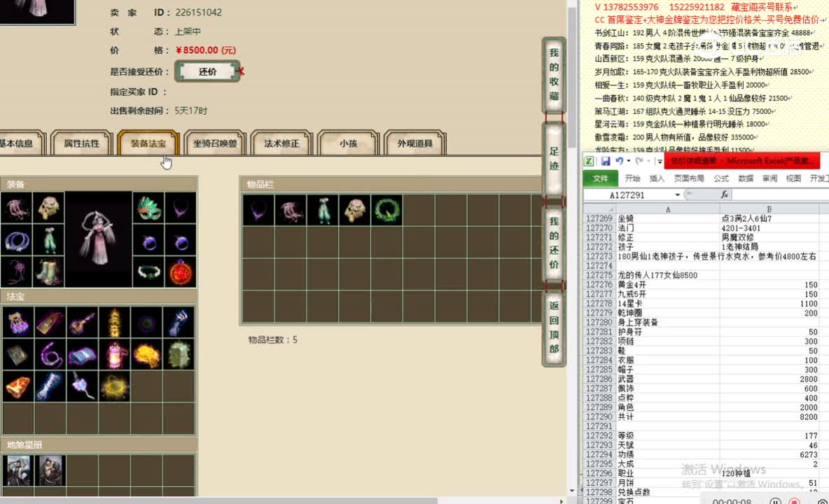Select the green feather mask equipment icon
This screenshot has width=829, height=504.
148,208
